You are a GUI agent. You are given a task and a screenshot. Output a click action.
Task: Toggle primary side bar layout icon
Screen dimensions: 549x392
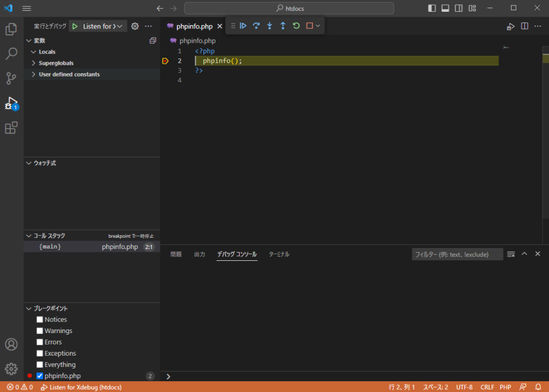[x=432, y=9]
